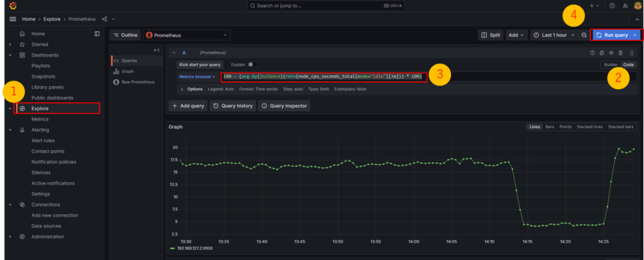Open the Prometheus data source dropdown
Screen dimensions: 644x260
point(187,35)
